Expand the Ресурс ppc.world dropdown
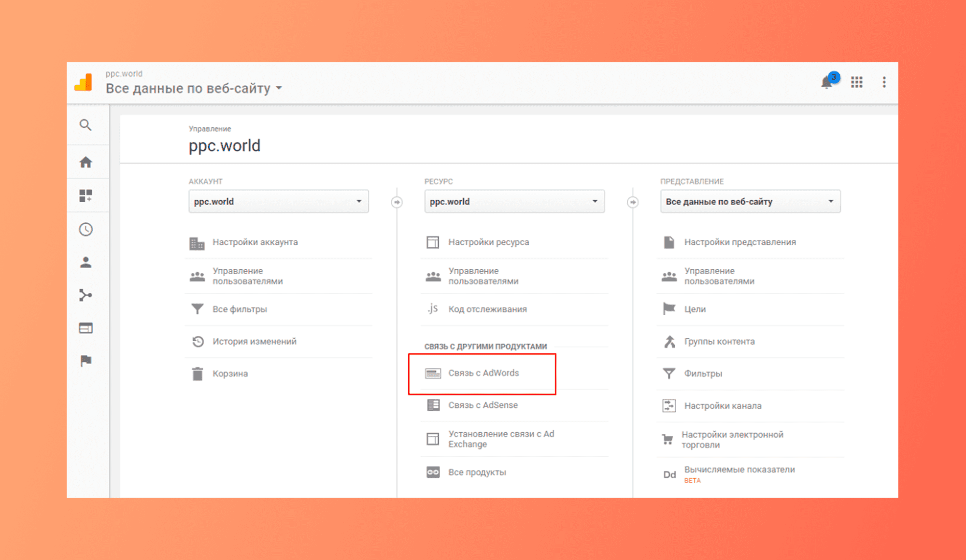The height and width of the screenshot is (560, 966). pyautogui.click(x=514, y=201)
